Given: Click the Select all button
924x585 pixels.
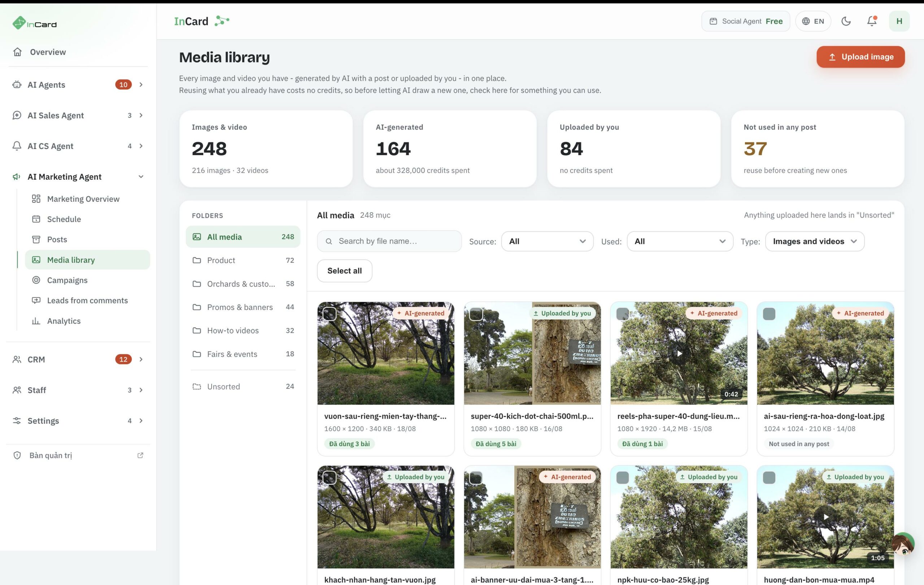Looking at the screenshot, I should click(344, 271).
